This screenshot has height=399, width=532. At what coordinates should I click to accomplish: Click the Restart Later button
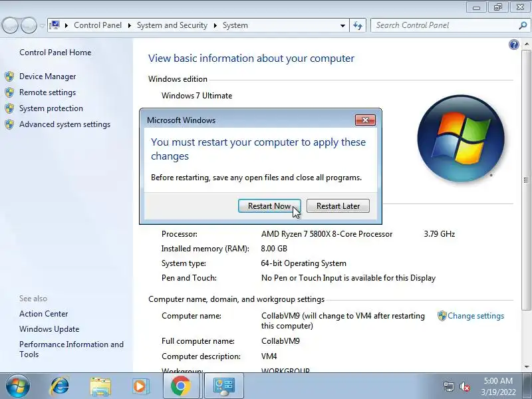coord(338,206)
